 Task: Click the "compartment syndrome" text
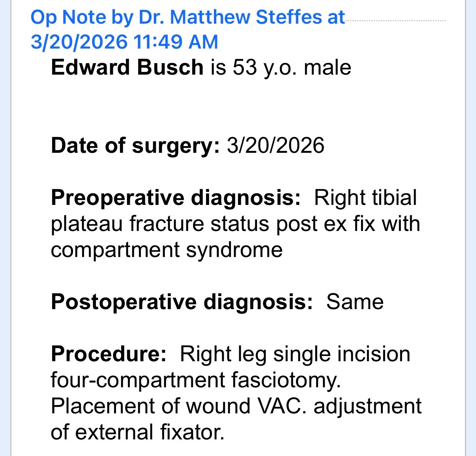[167, 250]
